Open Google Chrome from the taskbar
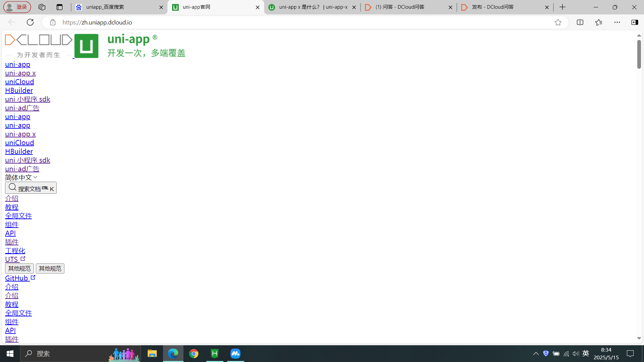The height and width of the screenshot is (362, 644). coord(194,354)
